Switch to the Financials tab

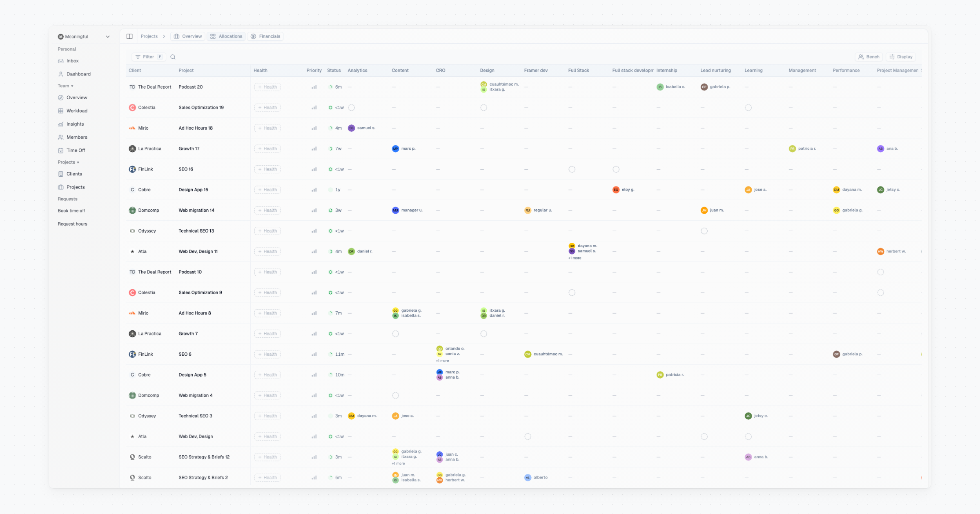click(265, 36)
